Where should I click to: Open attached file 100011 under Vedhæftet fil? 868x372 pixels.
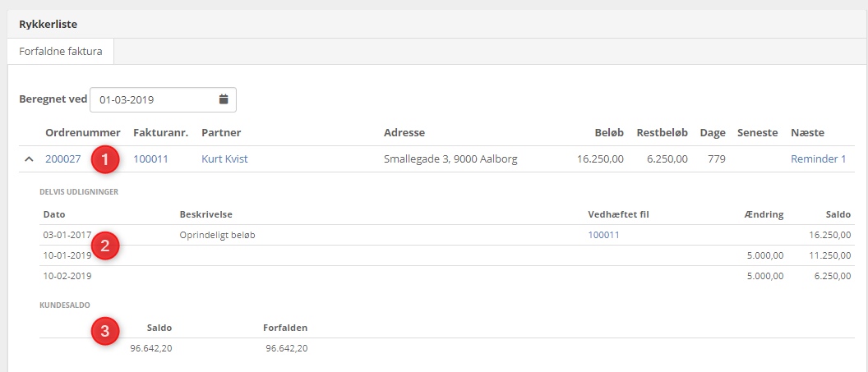pos(603,235)
